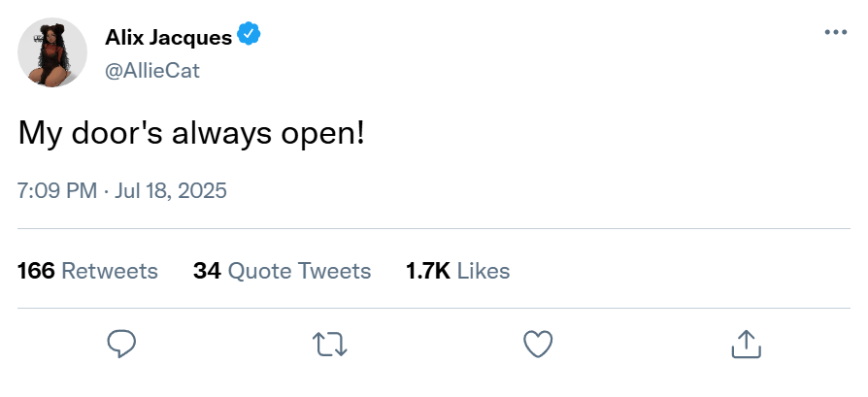The width and height of the screenshot is (868, 397).
Task: Open the three-dot more options menu
Action: (x=835, y=32)
